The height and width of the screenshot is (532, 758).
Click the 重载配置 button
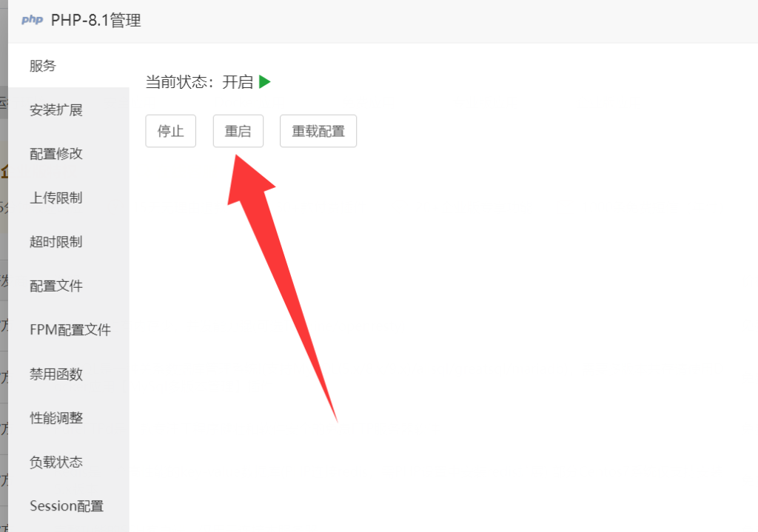(318, 131)
